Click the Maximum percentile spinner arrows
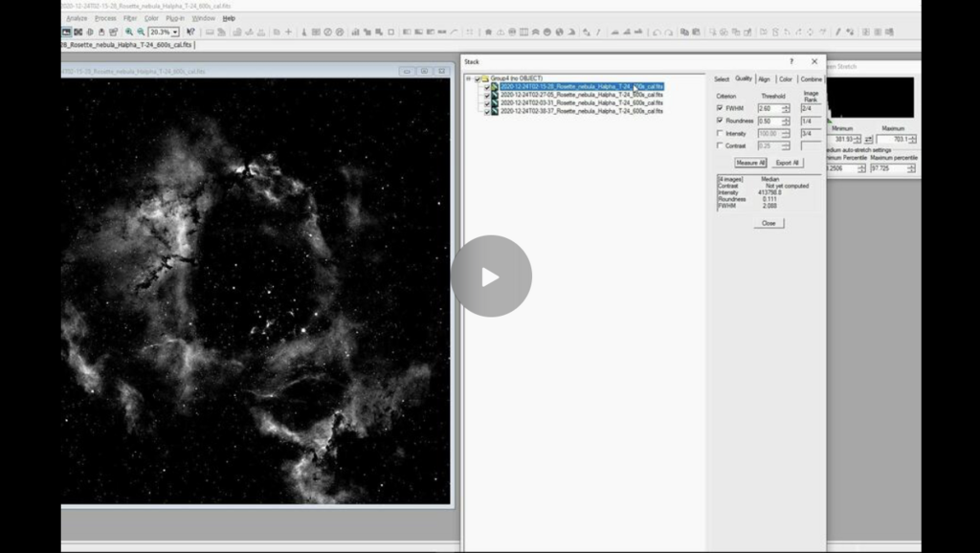Image resolution: width=980 pixels, height=553 pixels. coord(911,168)
